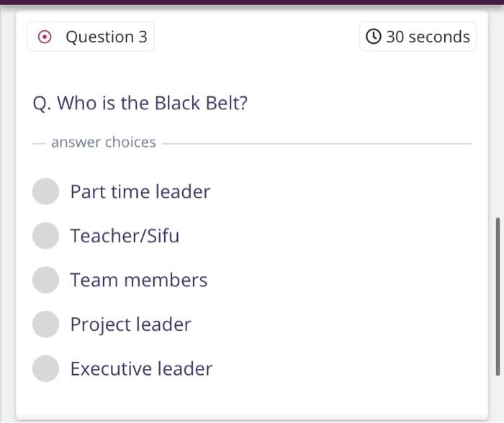The width and height of the screenshot is (504, 423).
Task: Click the question text about Black Belt
Action: coord(140,103)
